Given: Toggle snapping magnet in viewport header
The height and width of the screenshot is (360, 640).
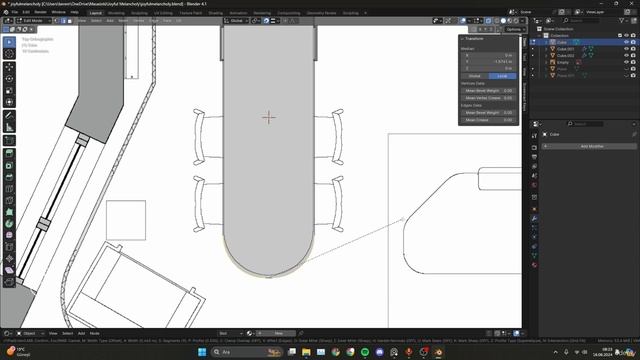Looking at the screenshot, I should [x=266, y=20].
